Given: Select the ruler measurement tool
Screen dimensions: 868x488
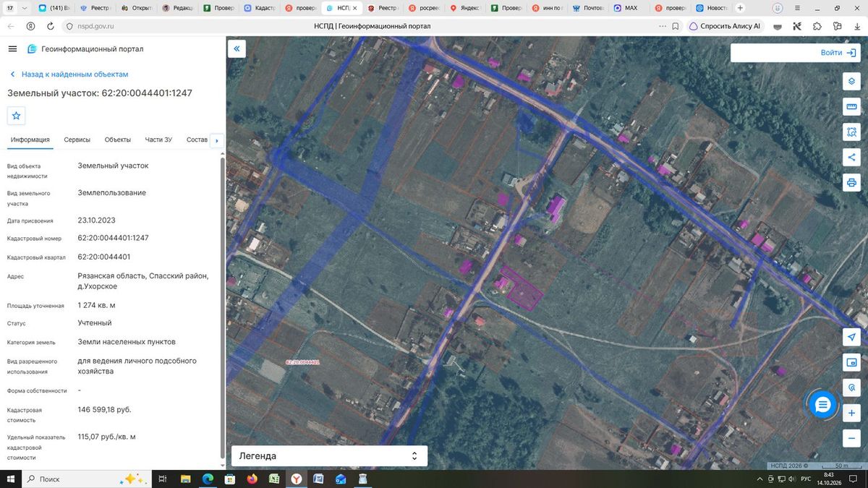Looking at the screenshot, I should tap(851, 107).
